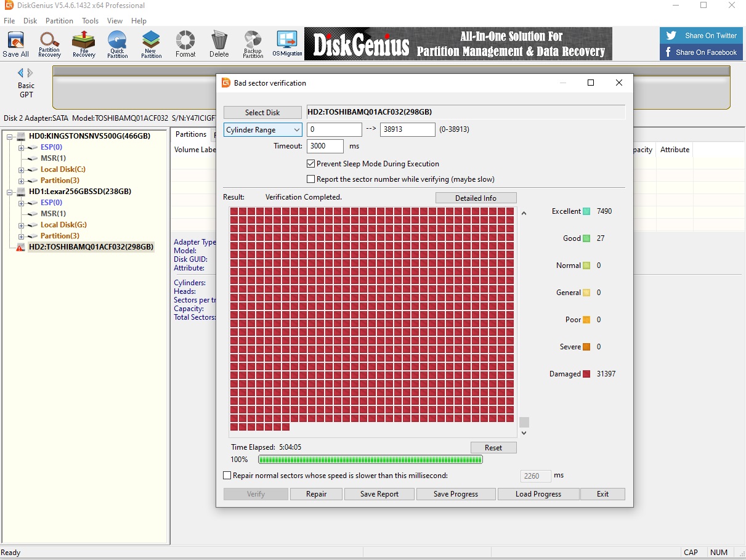The image size is (746, 560).
Task: Click the Save Progress button
Action: [x=456, y=494]
